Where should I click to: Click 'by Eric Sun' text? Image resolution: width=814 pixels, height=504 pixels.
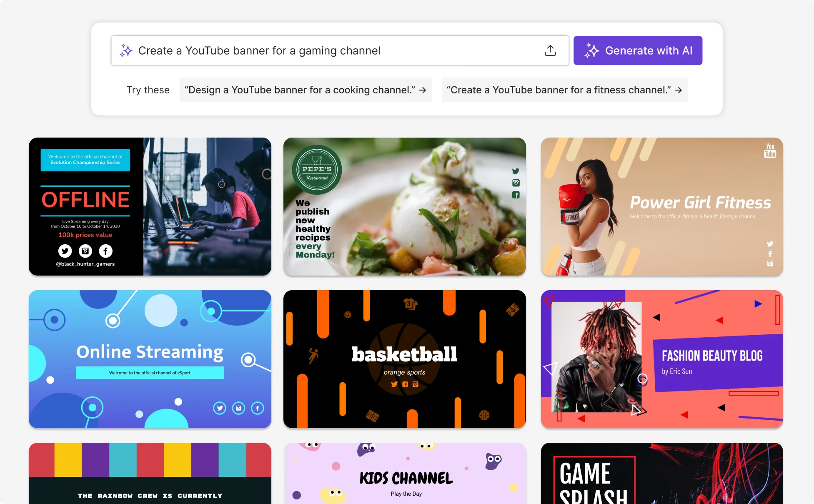click(677, 371)
